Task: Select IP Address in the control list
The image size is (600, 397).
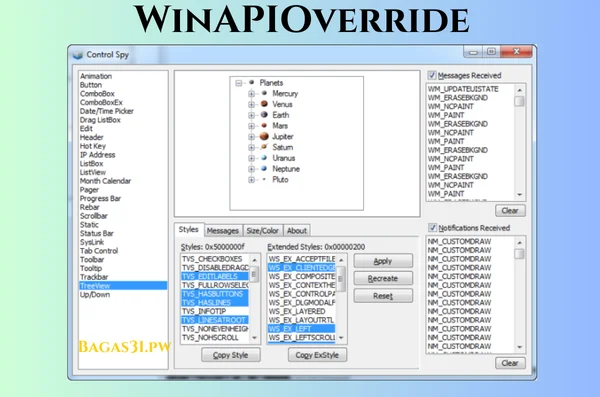Action: click(98, 155)
